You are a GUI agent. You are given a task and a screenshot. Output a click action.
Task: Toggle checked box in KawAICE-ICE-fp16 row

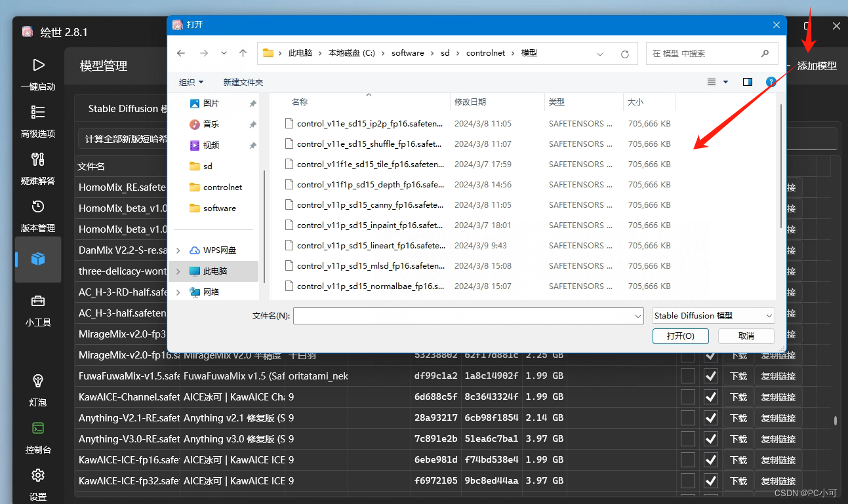pos(710,460)
